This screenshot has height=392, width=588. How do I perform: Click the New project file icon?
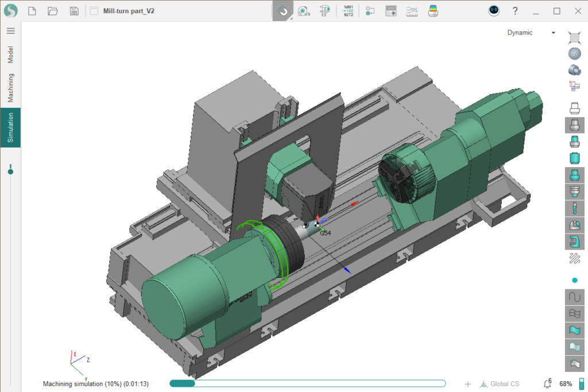coord(32,11)
